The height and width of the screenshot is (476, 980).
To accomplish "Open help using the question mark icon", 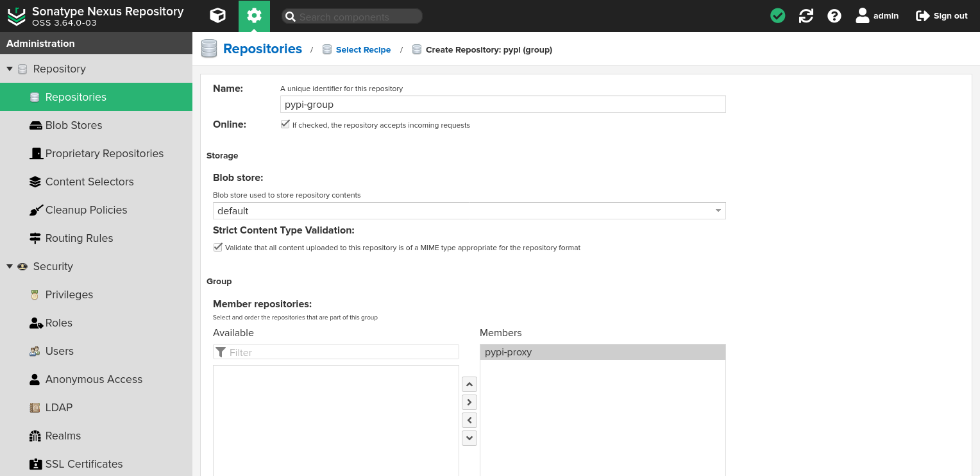I will point(834,15).
